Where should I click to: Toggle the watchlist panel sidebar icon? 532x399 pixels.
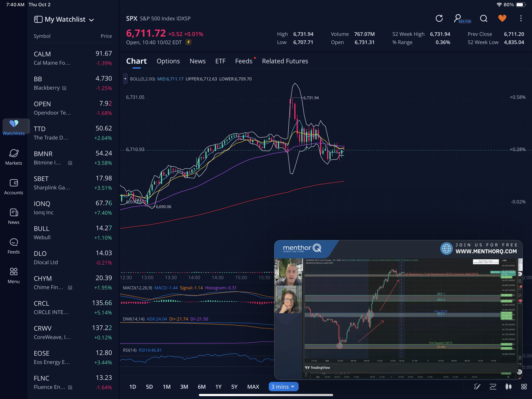(x=38, y=19)
